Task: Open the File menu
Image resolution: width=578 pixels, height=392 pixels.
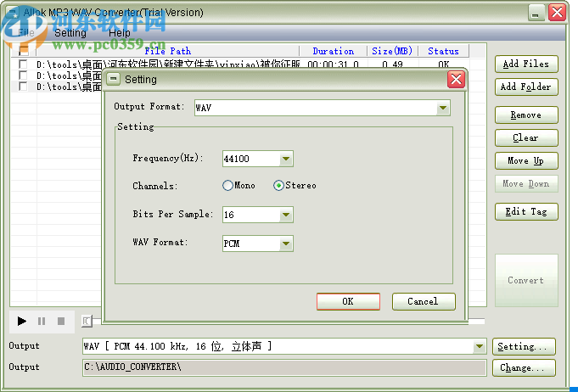Action: pyautogui.click(x=26, y=33)
